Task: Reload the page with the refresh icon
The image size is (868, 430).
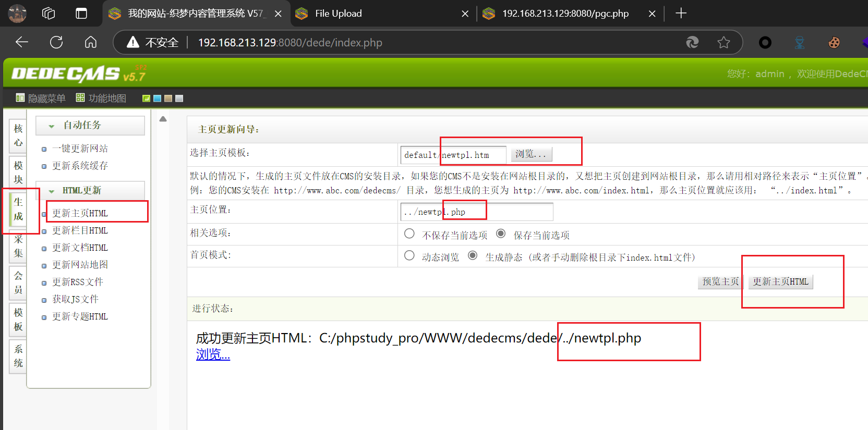Action: point(56,43)
